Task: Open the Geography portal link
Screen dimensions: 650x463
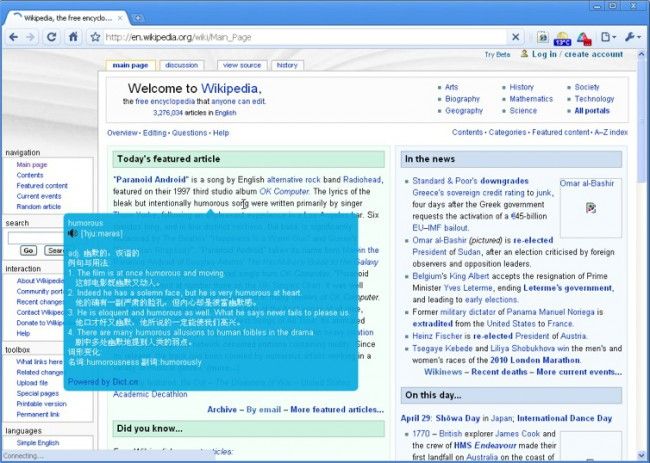Action: (464, 111)
